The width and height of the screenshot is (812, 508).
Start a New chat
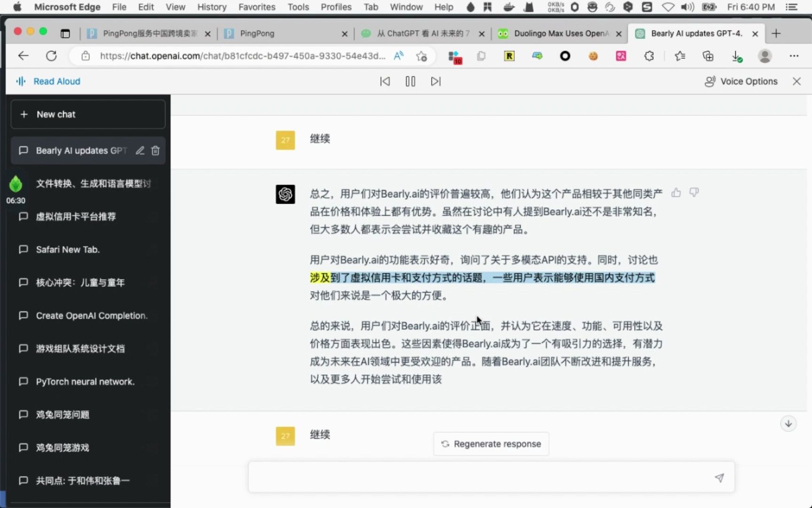(88, 114)
